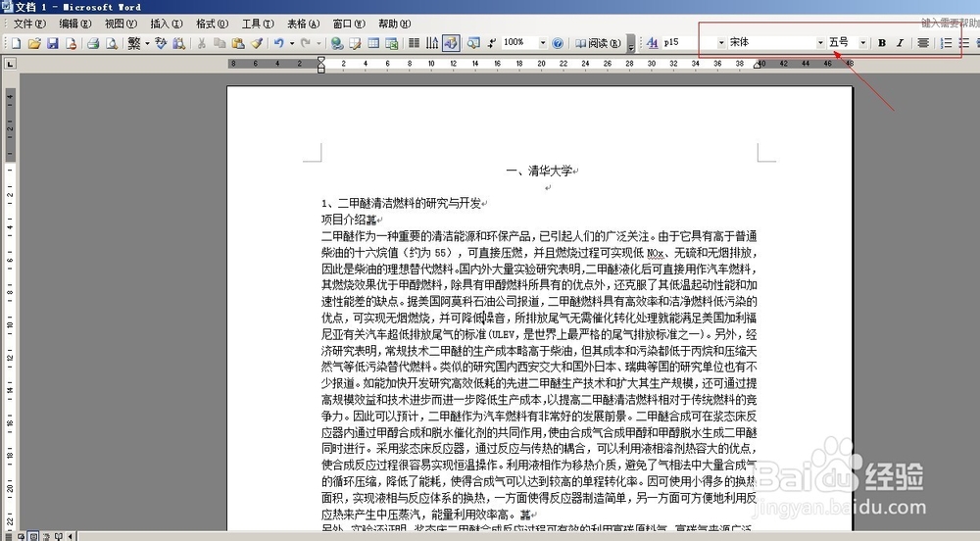Image resolution: width=980 pixels, height=541 pixels.
Task: Toggle numbered list formatting
Action: tap(947, 42)
